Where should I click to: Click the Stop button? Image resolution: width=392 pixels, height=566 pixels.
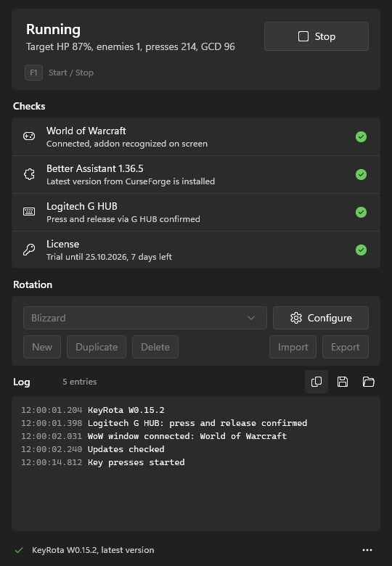point(317,36)
